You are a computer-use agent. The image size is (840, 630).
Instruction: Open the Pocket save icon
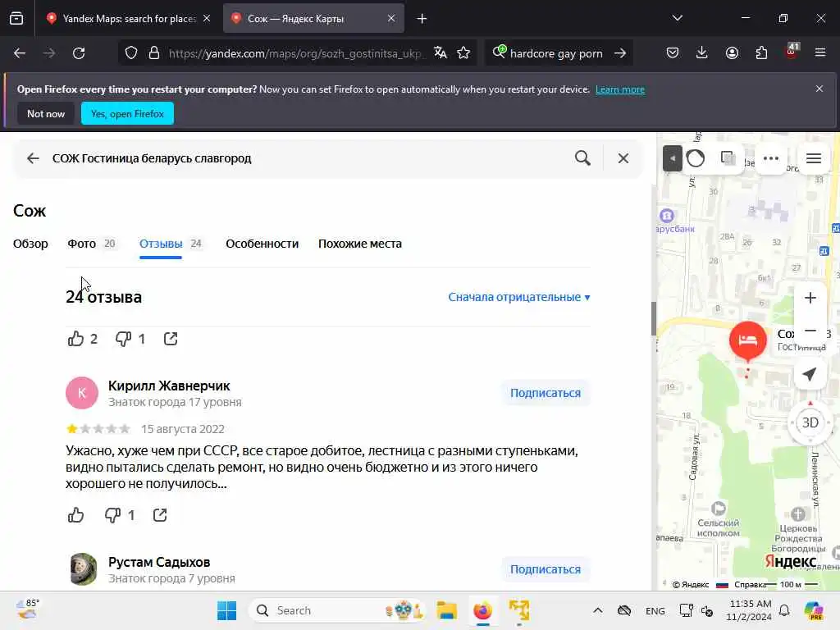pos(673,53)
